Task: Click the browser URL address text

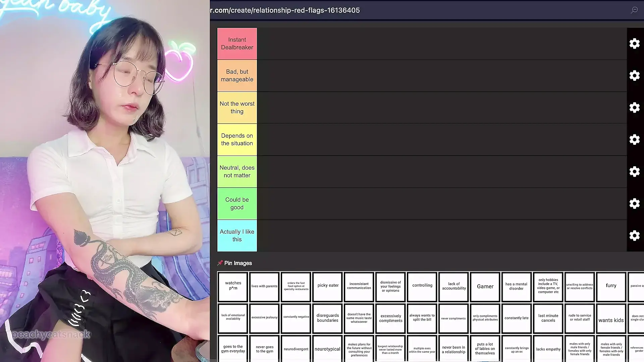Action: 285,10
